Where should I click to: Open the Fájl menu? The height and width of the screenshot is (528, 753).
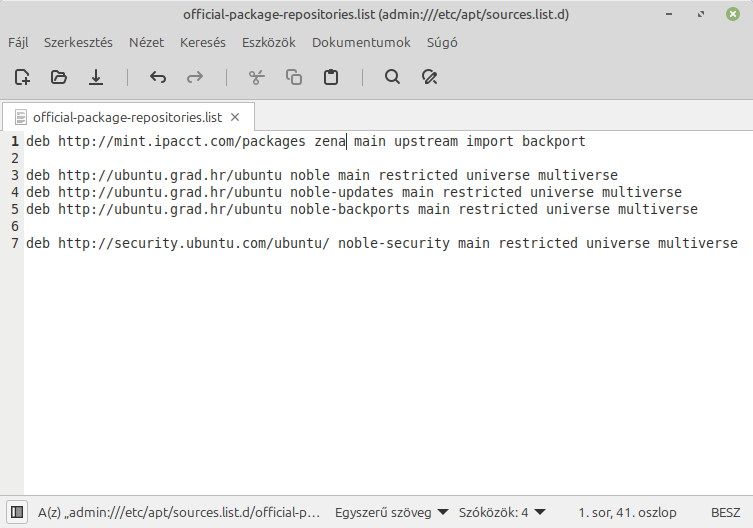tap(19, 43)
